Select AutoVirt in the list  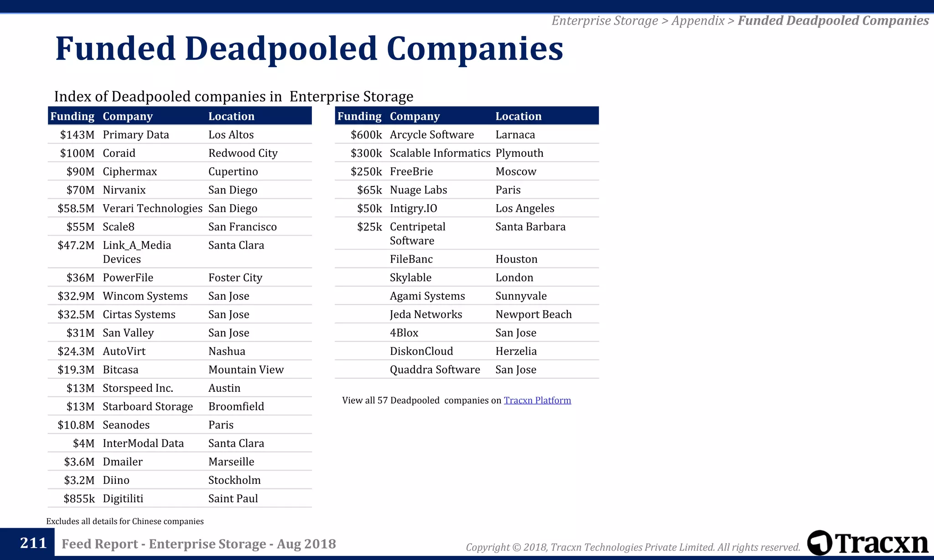coord(124,351)
